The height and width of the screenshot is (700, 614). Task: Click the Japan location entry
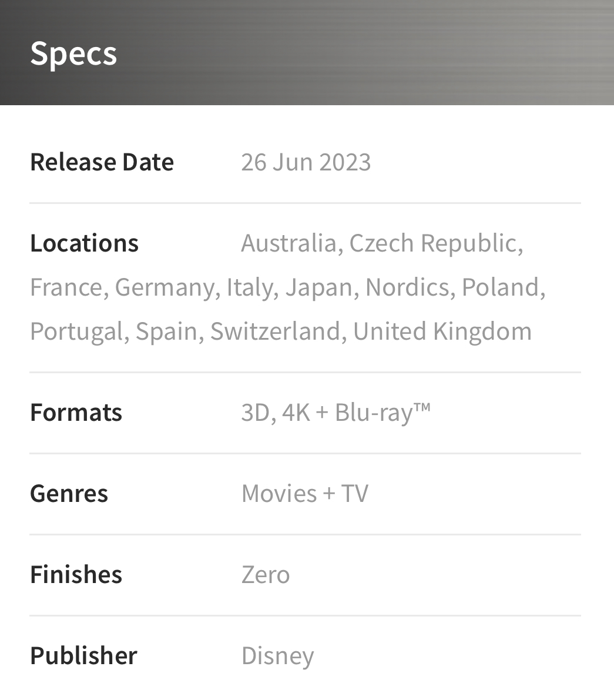319,287
